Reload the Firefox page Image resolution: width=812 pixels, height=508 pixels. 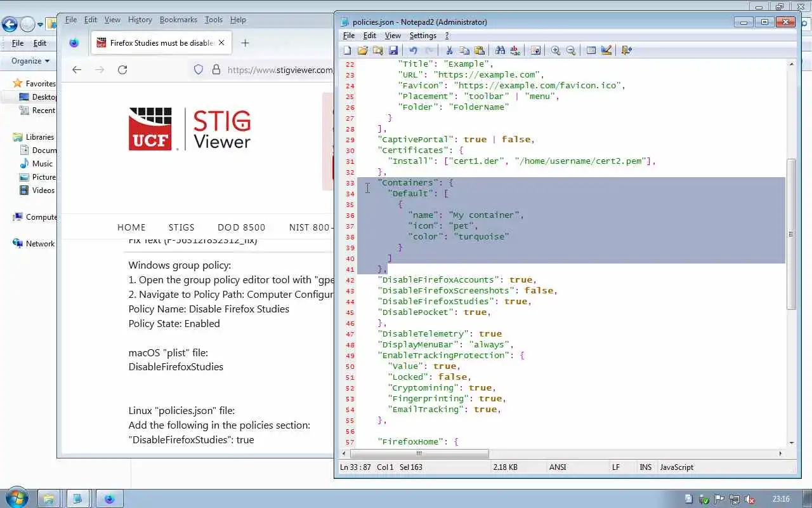pos(122,70)
